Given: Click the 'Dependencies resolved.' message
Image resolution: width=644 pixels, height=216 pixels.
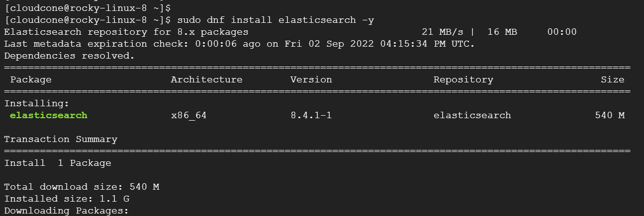Looking at the screenshot, I should coord(70,56).
